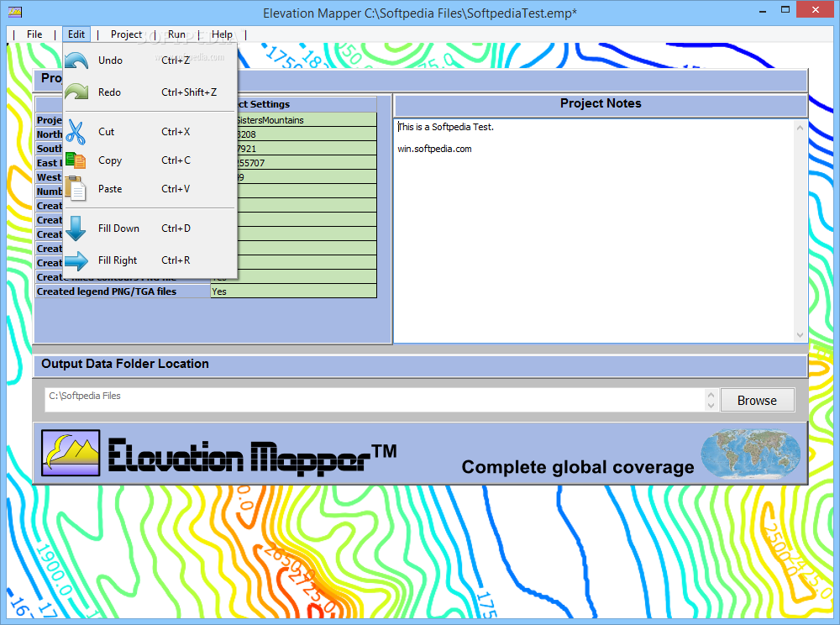Click up arrow of output folder field
The width and height of the screenshot is (840, 625).
pyautogui.click(x=711, y=395)
